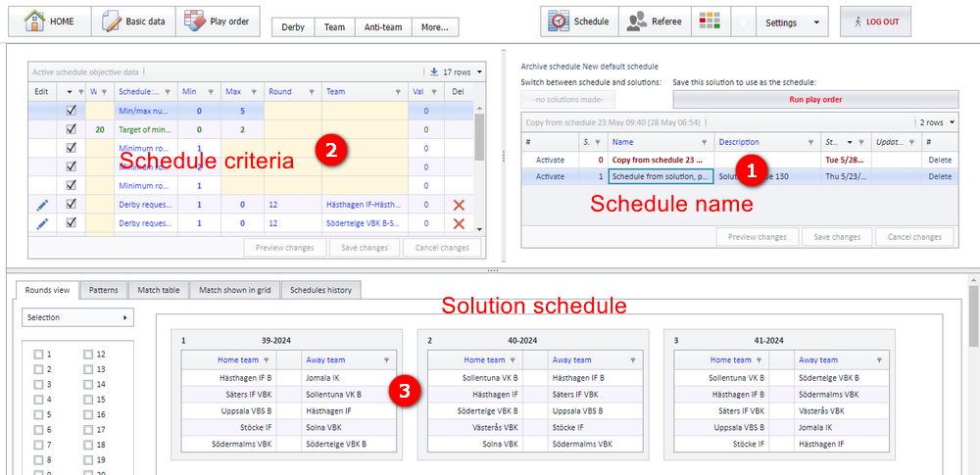Check round 5 in selection list

click(x=39, y=414)
